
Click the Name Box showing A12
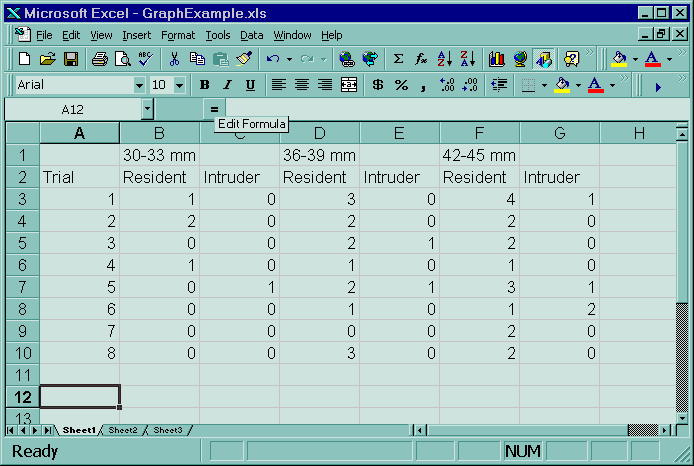click(x=73, y=109)
